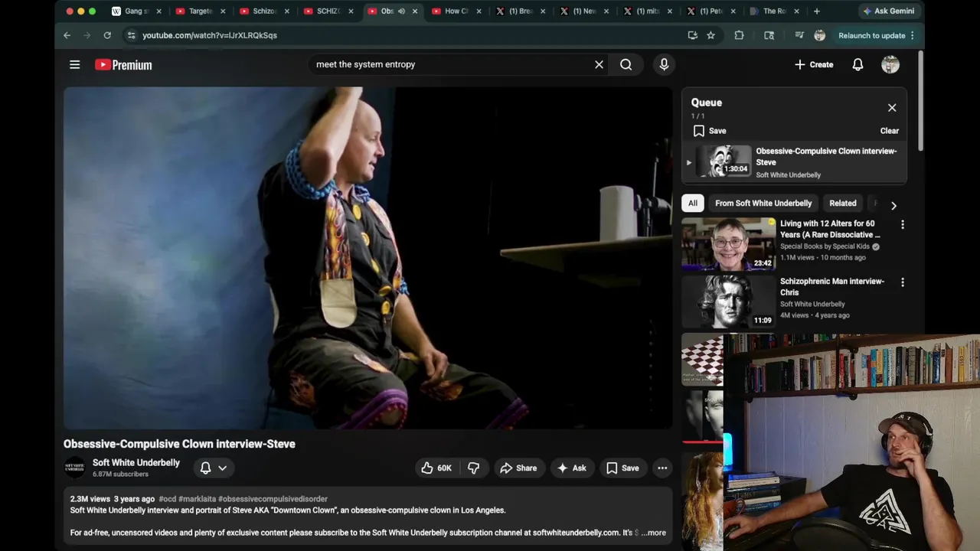
Task: Dislike the video
Action: pyautogui.click(x=474, y=468)
